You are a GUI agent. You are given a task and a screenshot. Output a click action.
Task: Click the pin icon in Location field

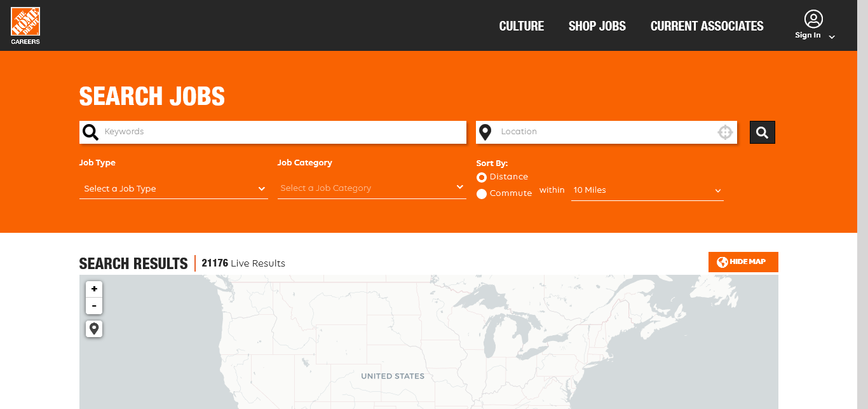(485, 132)
